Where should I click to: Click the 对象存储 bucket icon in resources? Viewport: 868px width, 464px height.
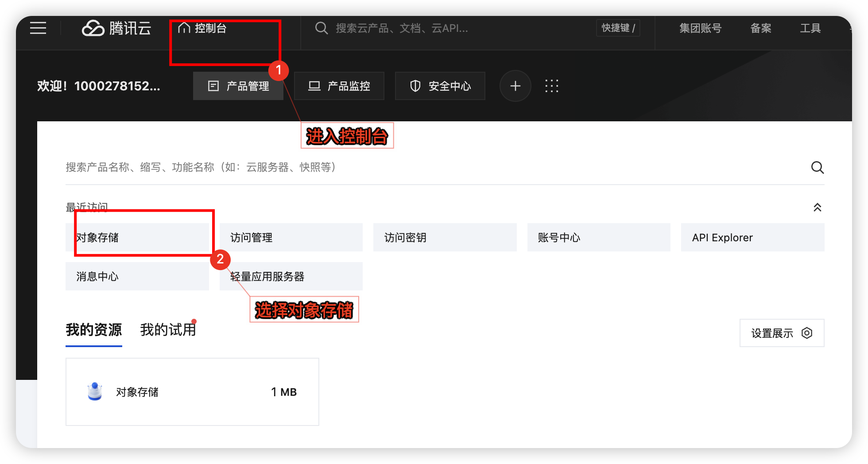tap(95, 392)
